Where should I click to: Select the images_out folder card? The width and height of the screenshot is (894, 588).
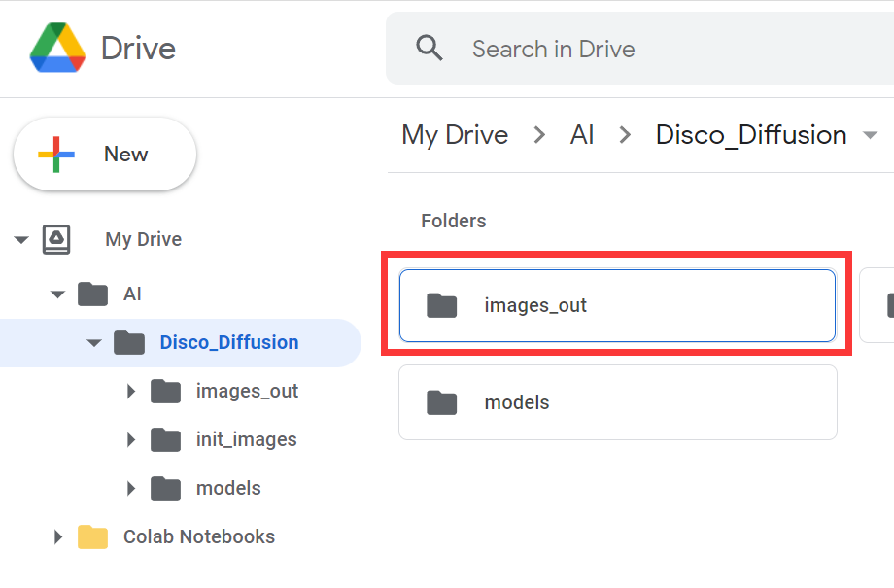point(617,306)
